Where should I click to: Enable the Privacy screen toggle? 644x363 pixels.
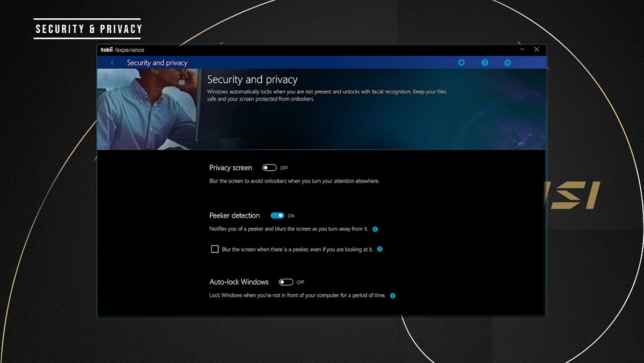click(269, 168)
